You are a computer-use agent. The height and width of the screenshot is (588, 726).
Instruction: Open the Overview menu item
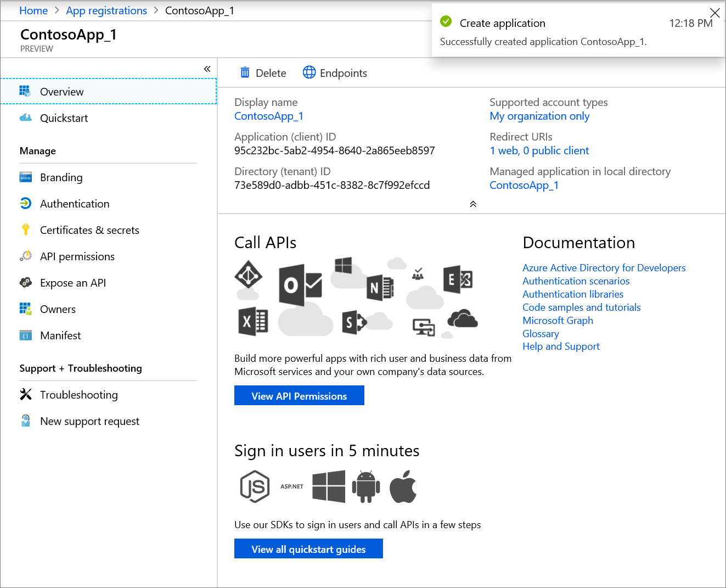tap(109, 91)
